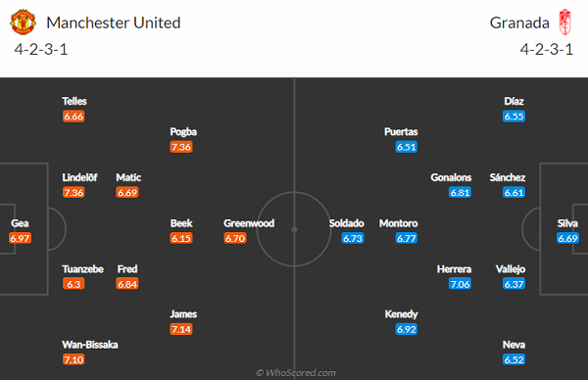Open the Granada team name link
This screenshot has height=380, width=588.
[x=519, y=23]
